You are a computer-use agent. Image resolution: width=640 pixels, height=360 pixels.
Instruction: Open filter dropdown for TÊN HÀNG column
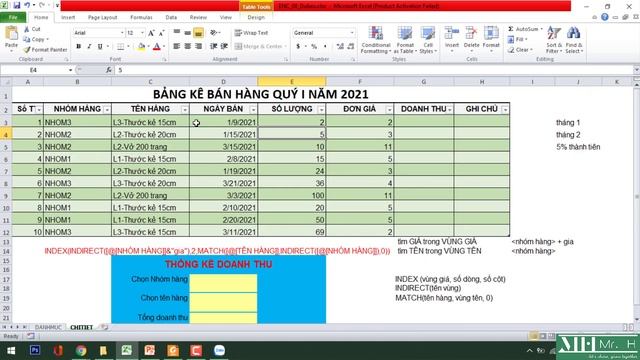point(185,109)
